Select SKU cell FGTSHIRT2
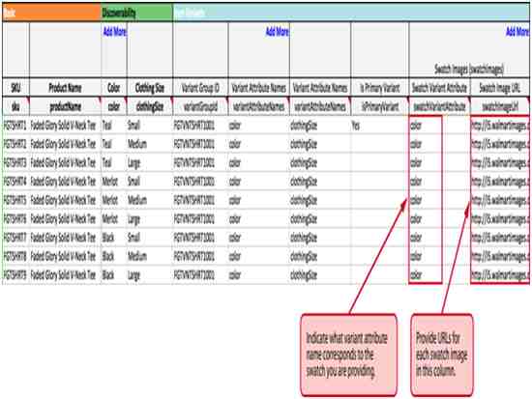 tap(15, 144)
